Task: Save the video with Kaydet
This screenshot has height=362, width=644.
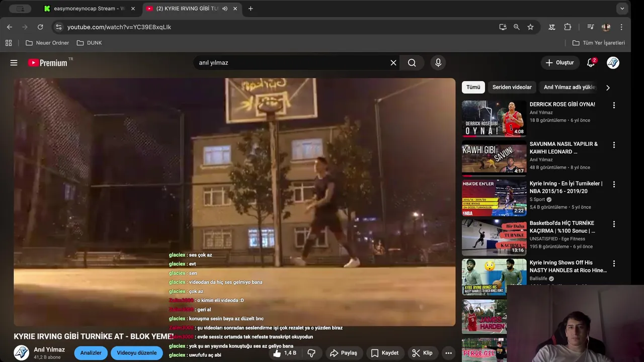Action: [x=385, y=353]
